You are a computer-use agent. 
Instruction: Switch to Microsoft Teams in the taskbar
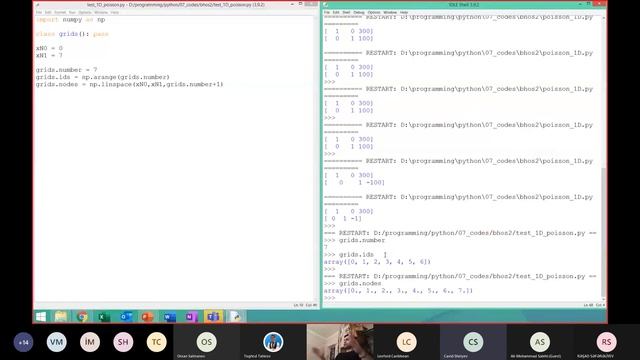(x=213, y=317)
